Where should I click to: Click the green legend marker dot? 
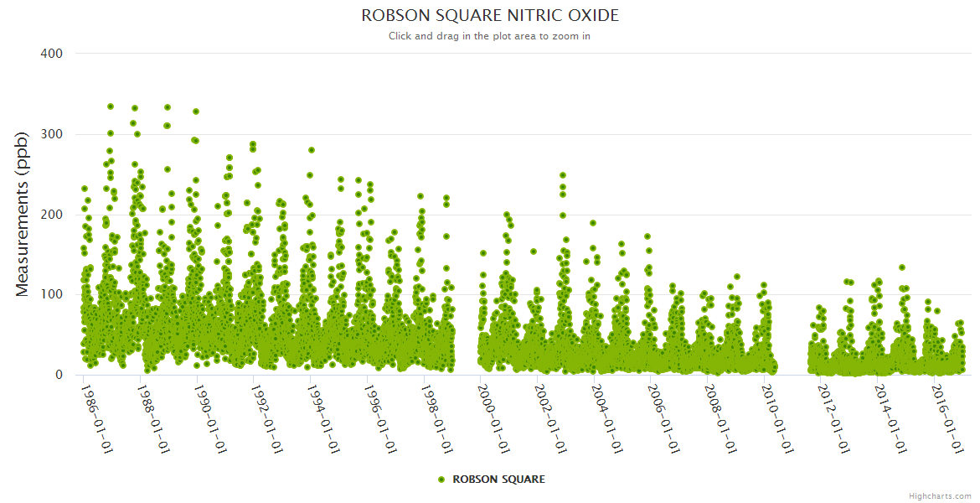click(x=441, y=480)
